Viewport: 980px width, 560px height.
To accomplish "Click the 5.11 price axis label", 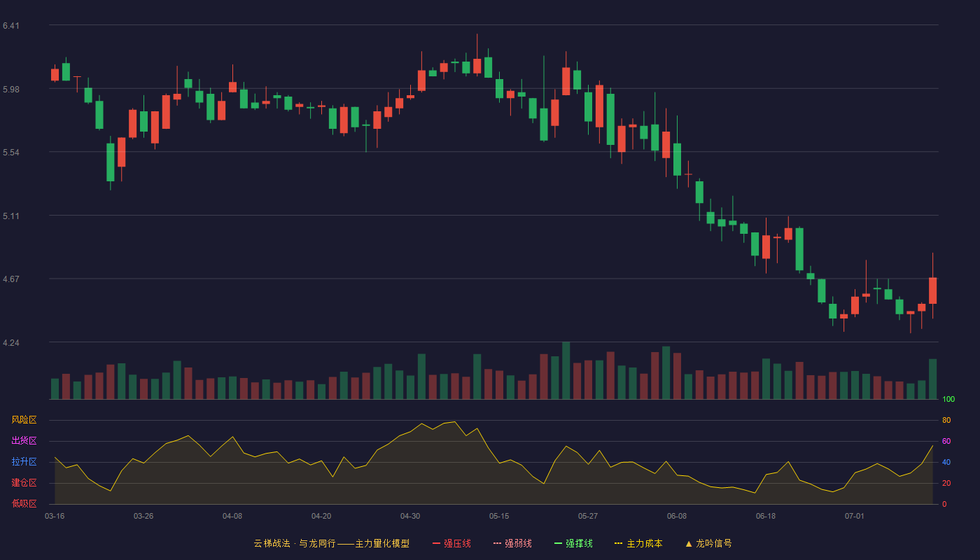I will (11, 216).
